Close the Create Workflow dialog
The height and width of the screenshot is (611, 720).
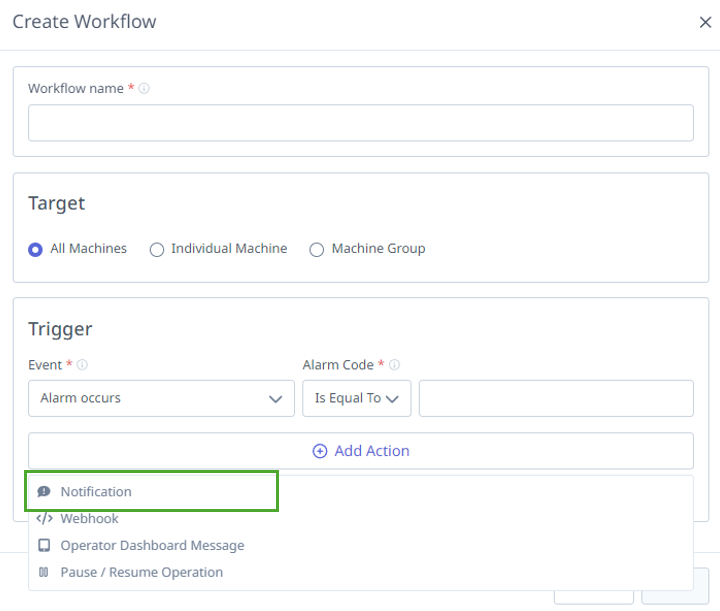[x=705, y=23]
